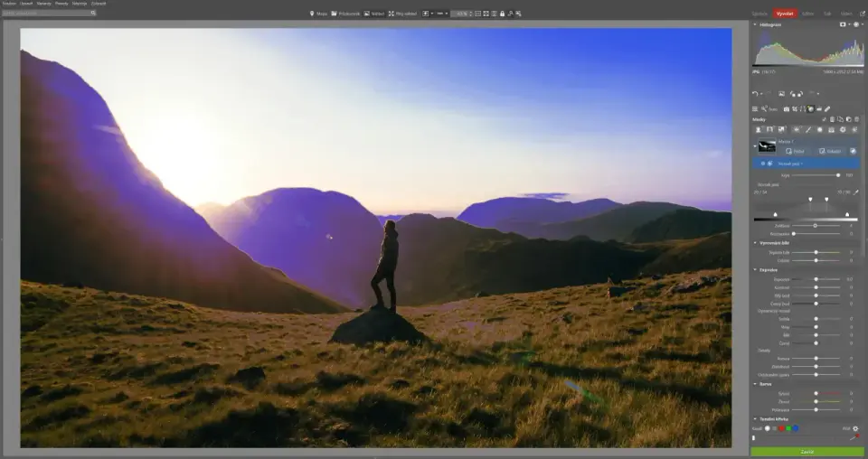Collapse the Barva section
This screenshot has height=459, width=868.
[755, 384]
